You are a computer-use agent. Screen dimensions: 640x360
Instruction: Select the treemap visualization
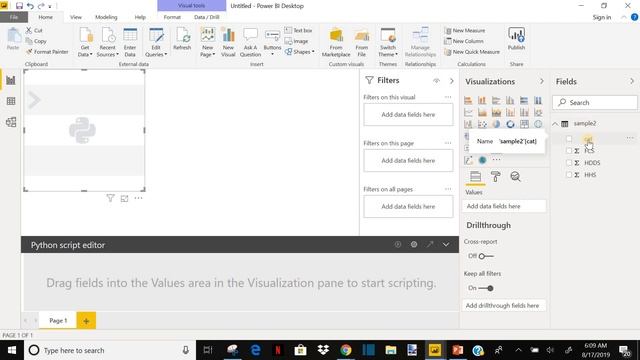pyautogui.click(x=524, y=124)
